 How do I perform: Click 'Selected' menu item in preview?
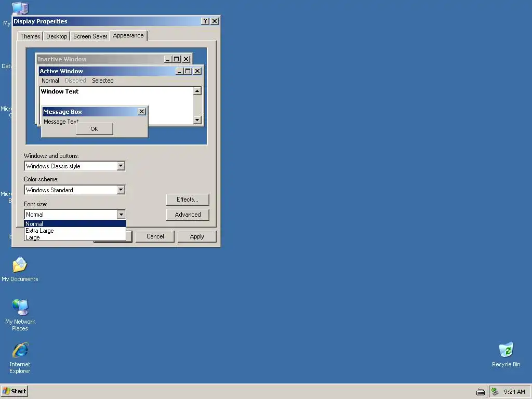pos(103,81)
